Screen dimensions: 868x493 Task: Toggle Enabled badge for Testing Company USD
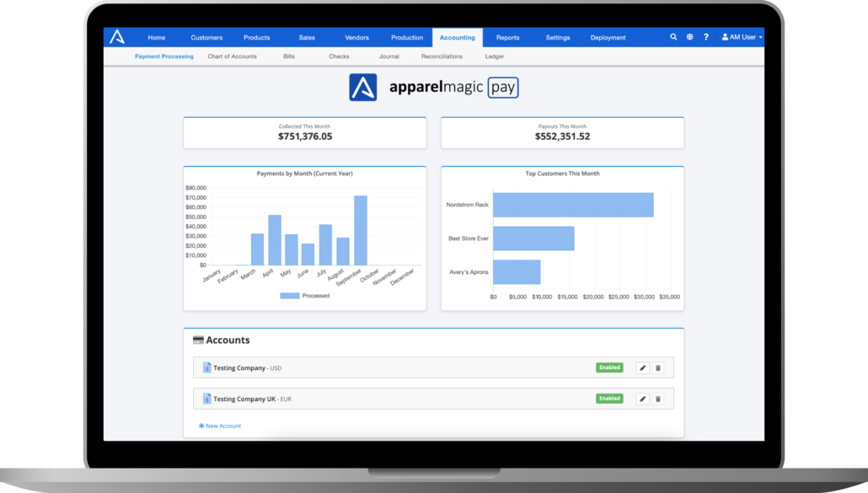point(609,367)
